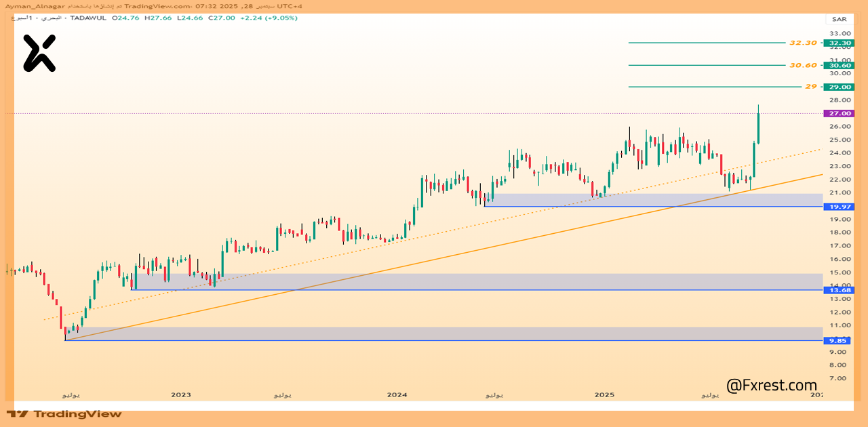Click the TradingView logo at bottom left
868x427 pixels.
click(x=64, y=413)
